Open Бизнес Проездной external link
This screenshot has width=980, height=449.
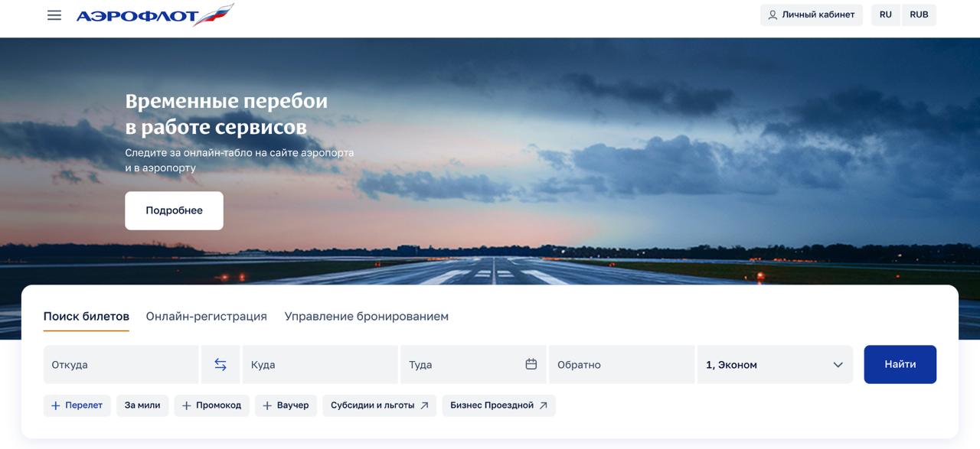point(498,405)
